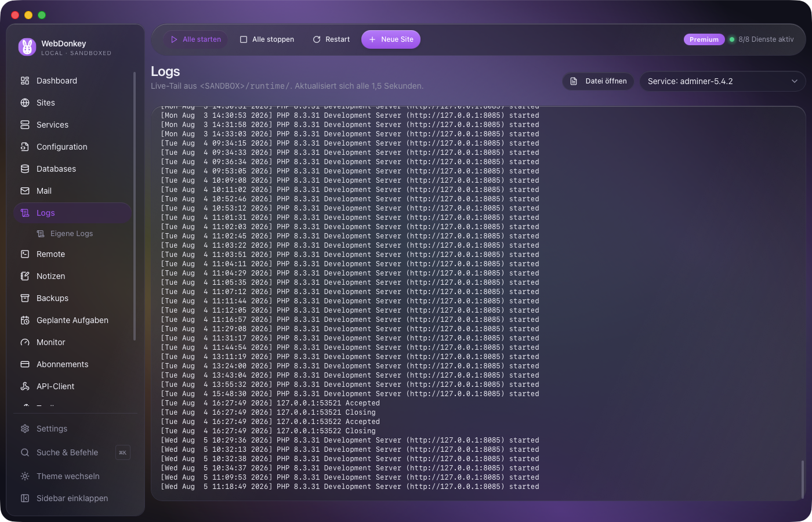Click the search magnifier icon beside Suche & Befehle
812x522 pixels.
click(25, 452)
